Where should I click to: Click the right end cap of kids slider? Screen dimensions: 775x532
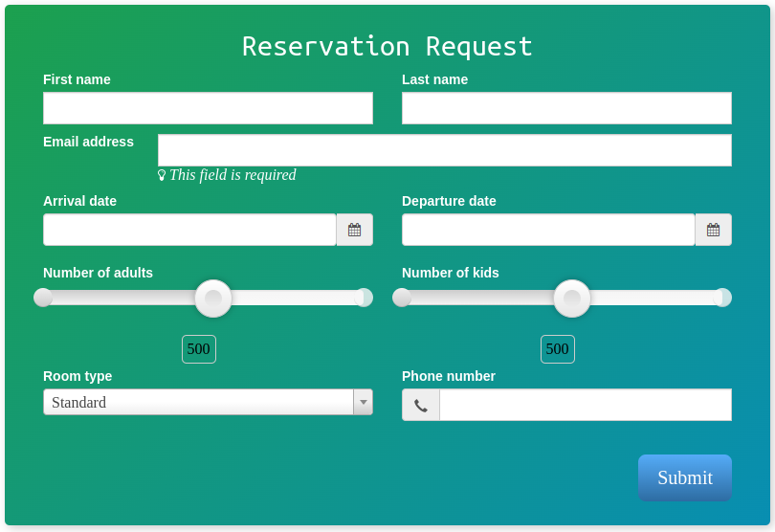tap(722, 298)
